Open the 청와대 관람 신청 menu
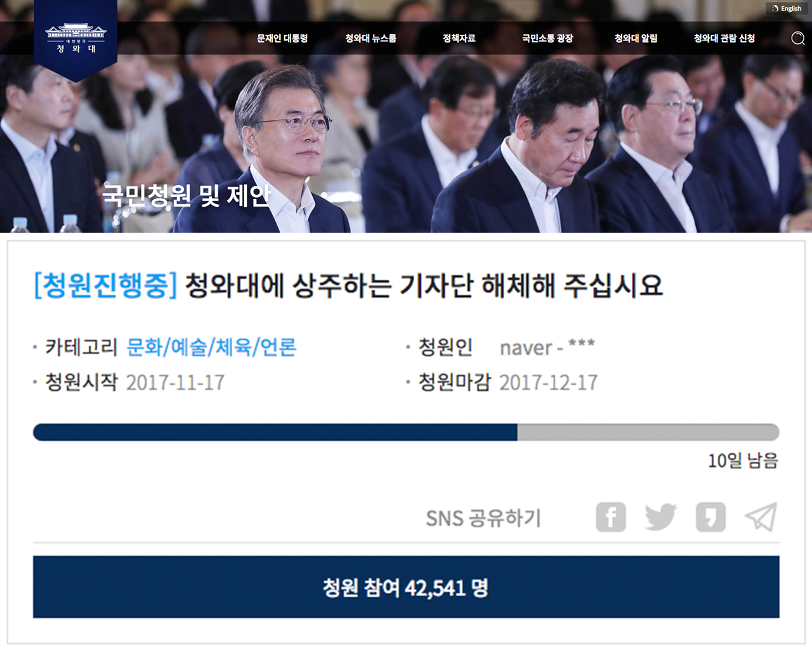This screenshot has height=648, width=812. pyautogui.click(x=724, y=39)
